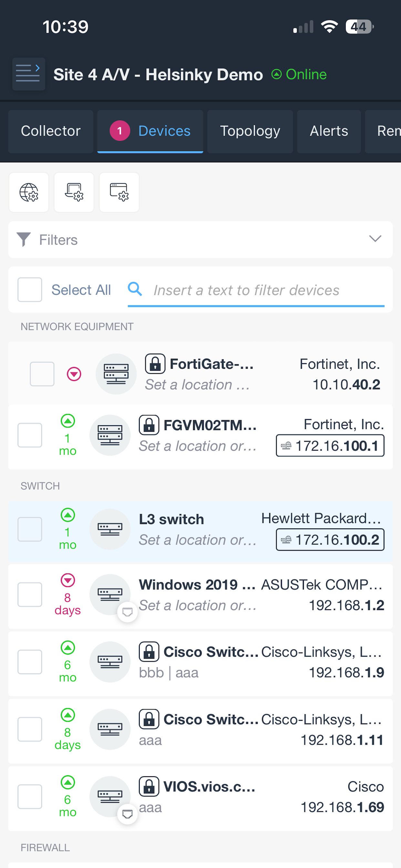Click the L3 switch device icon

point(110,529)
